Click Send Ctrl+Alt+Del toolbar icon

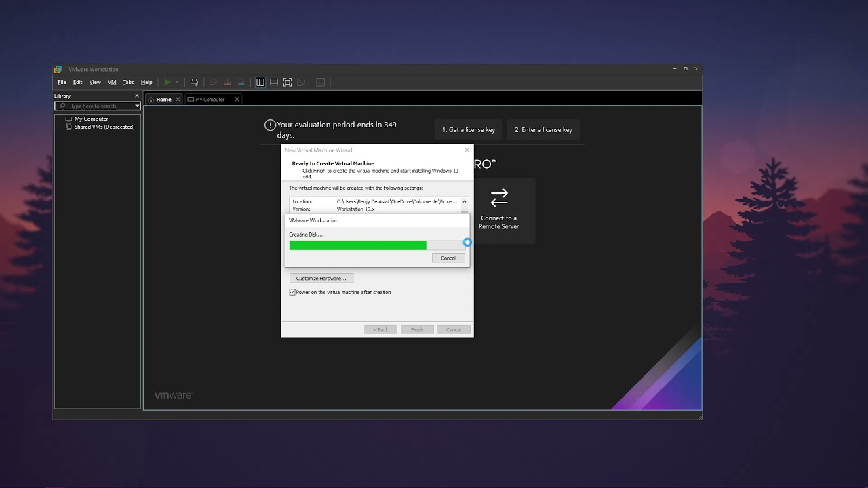click(194, 82)
